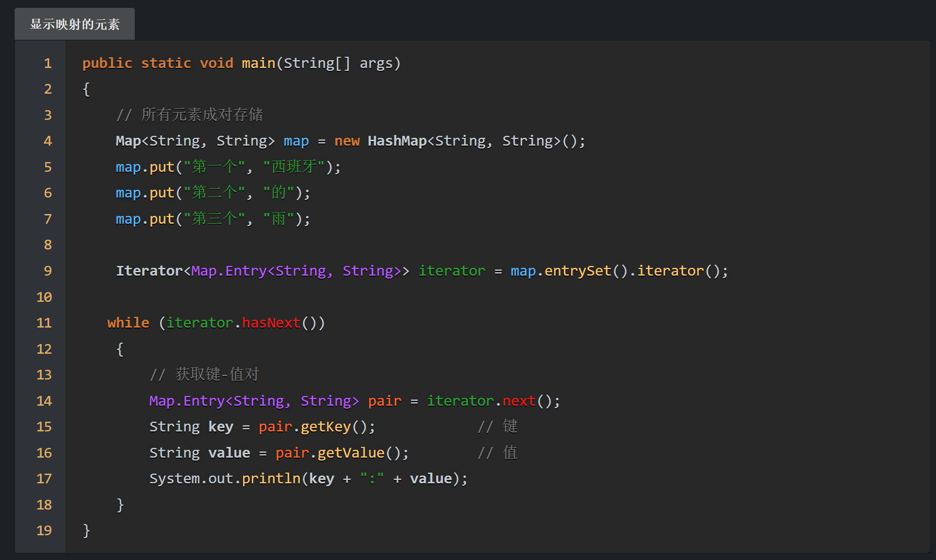Click line number 19 in the gutter
Image resolution: width=936 pixels, height=560 pixels.
[x=44, y=530]
